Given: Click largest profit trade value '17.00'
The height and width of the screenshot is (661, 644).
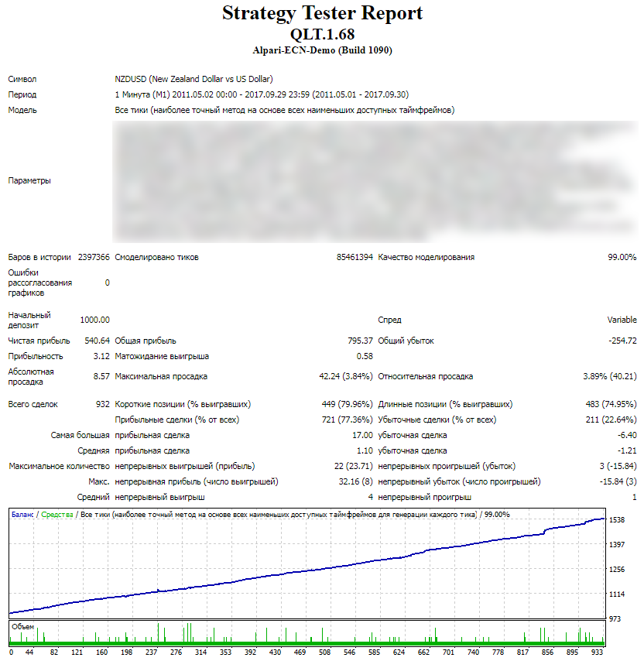Looking at the screenshot, I should click(362, 436).
